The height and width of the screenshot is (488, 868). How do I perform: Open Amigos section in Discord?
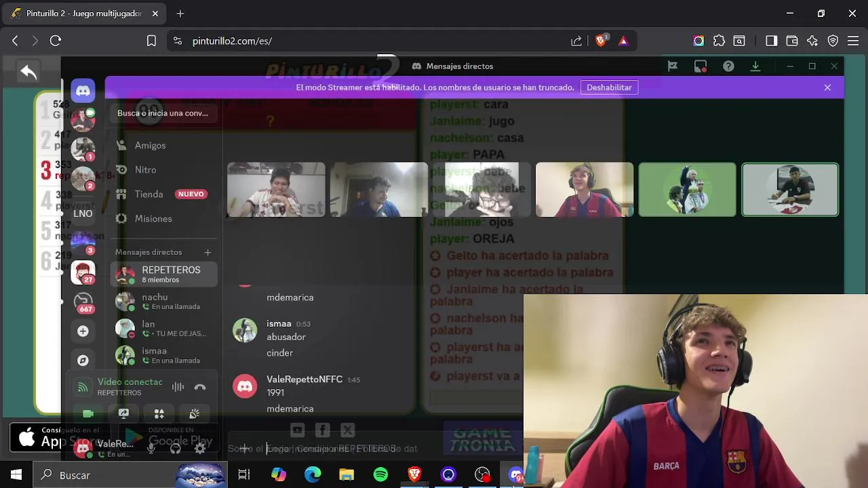click(163, 145)
